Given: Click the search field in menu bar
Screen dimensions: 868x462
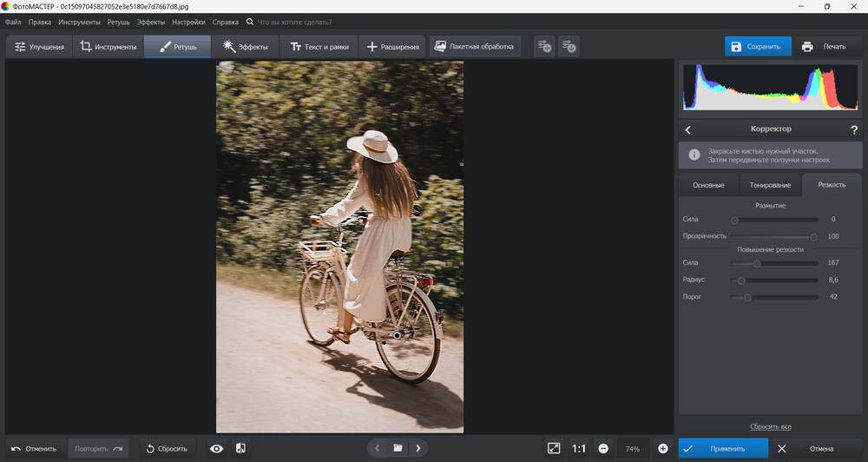Looking at the screenshot, I should [295, 21].
